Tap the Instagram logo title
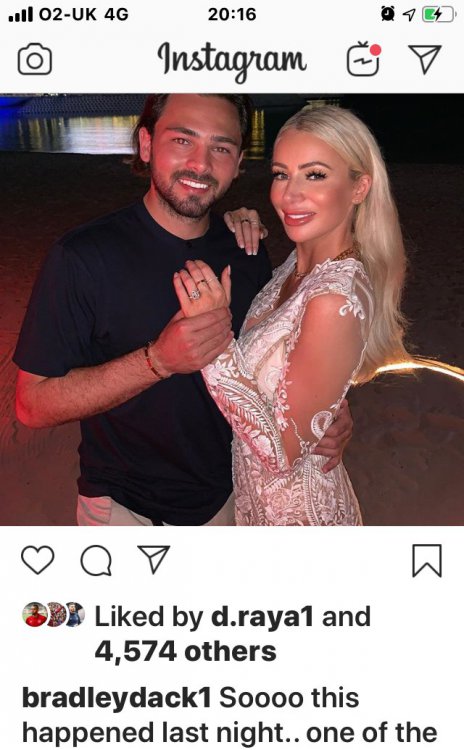 click(232, 61)
